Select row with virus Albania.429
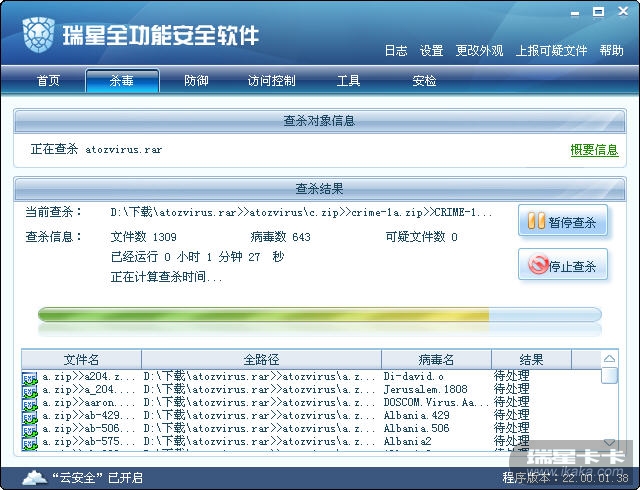 click(x=311, y=415)
